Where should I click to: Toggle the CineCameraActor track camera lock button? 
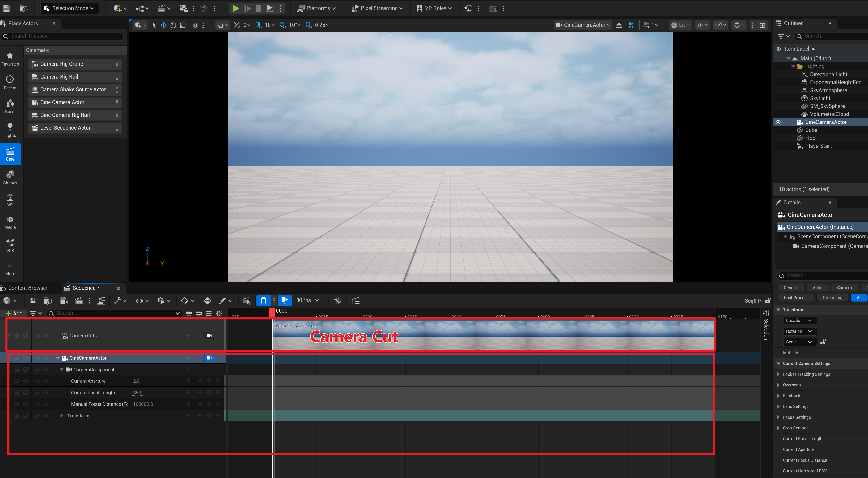209,358
